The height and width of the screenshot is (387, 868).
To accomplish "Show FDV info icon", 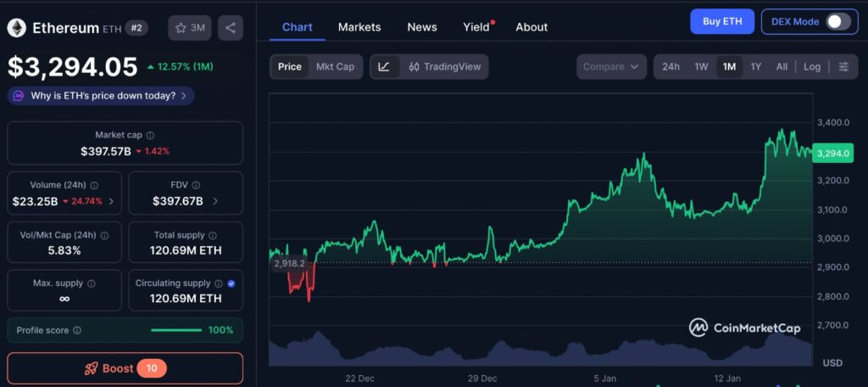I will click(x=196, y=185).
